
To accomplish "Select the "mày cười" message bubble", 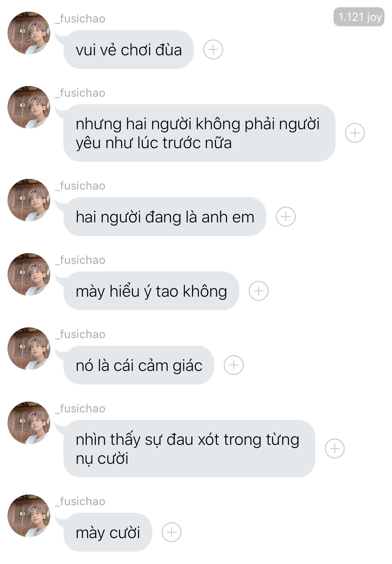I will (108, 532).
